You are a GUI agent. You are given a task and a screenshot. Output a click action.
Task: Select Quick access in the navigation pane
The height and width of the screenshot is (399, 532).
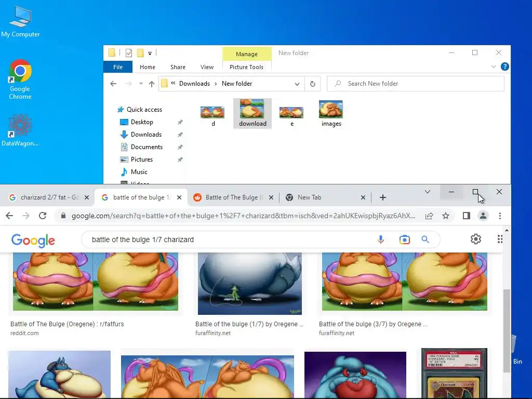click(139, 110)
